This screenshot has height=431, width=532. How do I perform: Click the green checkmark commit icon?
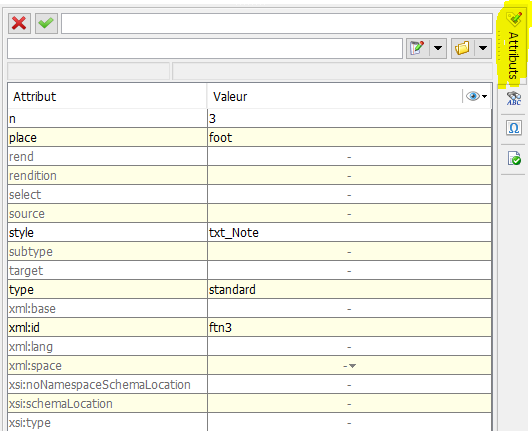coord(46,23)
